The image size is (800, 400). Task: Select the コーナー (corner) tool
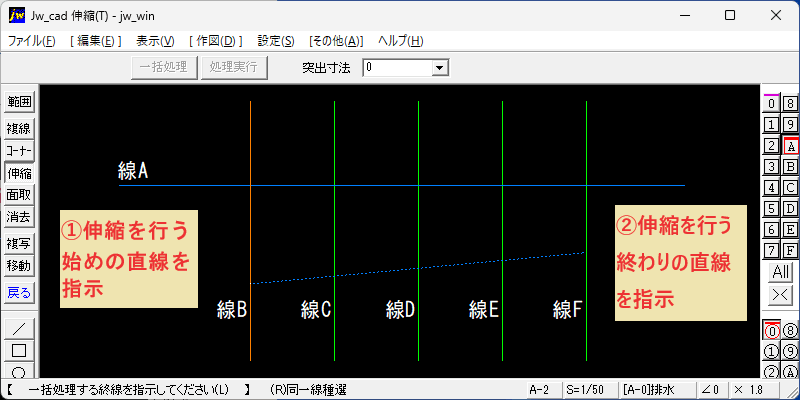[19, 152]
